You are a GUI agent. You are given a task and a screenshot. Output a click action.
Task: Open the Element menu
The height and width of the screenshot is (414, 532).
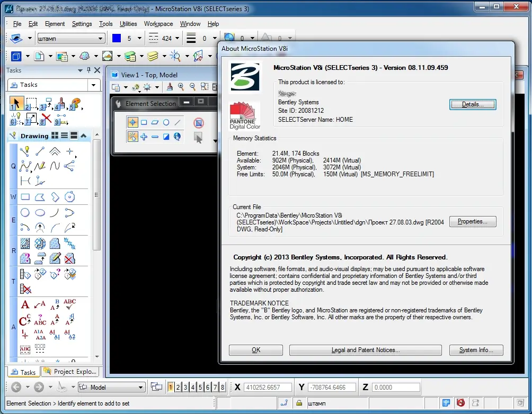point(55,24)
